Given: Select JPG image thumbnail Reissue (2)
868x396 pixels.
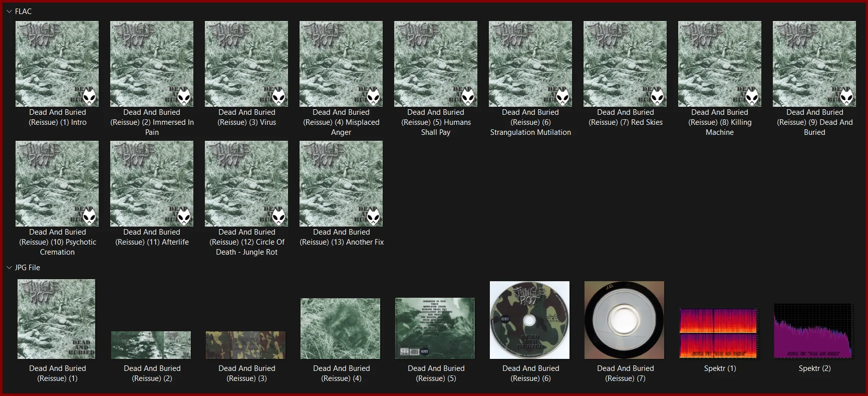Looking at the screenshot, I should pos(151,345).
